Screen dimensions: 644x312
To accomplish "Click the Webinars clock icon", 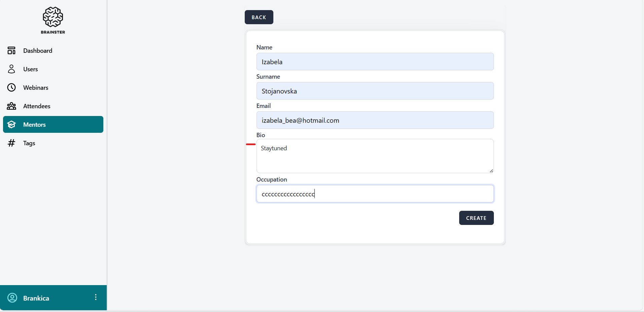I will coord(11,87).
